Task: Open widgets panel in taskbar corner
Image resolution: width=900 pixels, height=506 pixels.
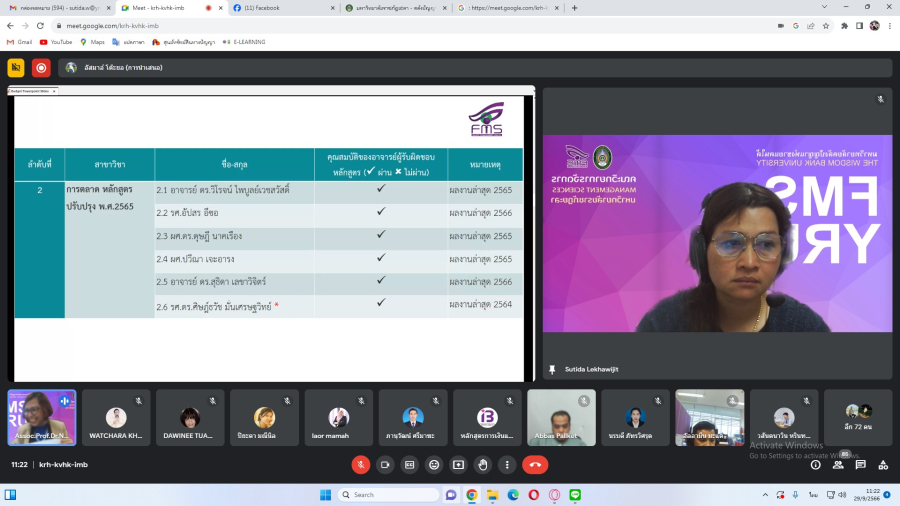Action: click(x=10, y=495)
